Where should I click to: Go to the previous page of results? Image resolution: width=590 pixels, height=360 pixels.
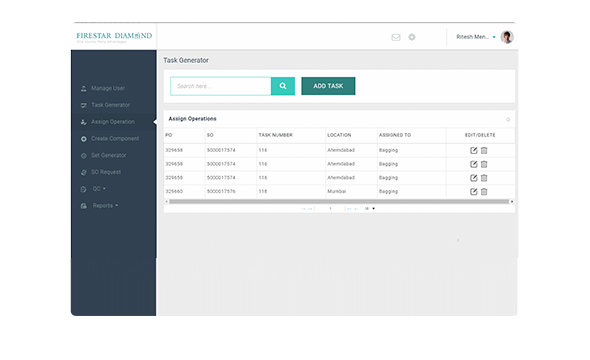(310, 209)
